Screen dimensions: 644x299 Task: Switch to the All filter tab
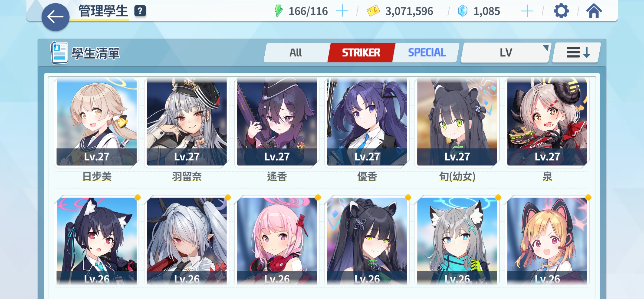click(x=296, y=53)
